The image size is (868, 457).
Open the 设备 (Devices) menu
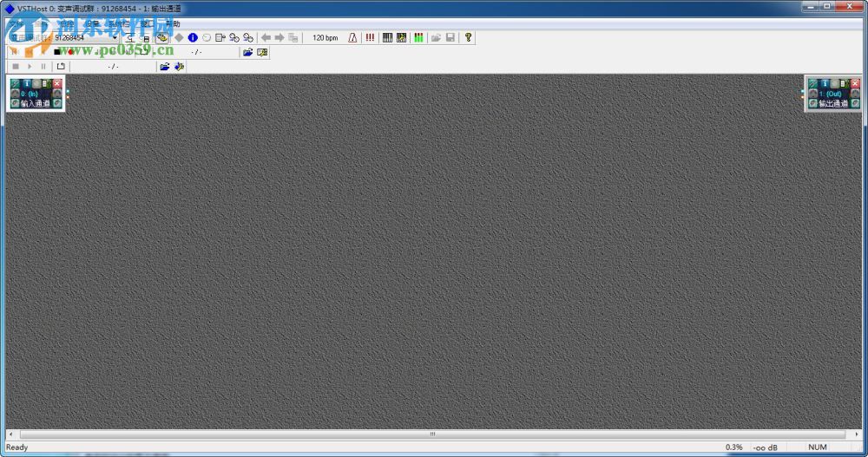pos(92,23)
